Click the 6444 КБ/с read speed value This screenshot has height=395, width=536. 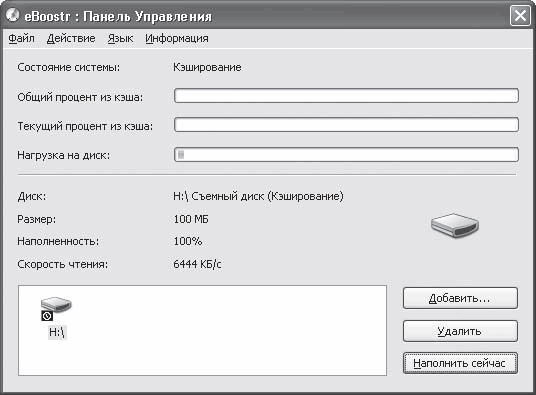point(197,264)
